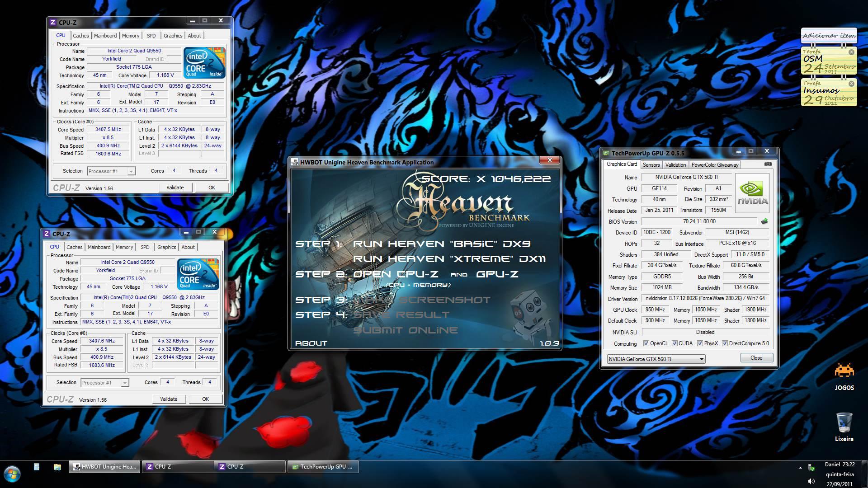The height and width of the screenshot is (488, 868).
Task: Toggle the PhysX checkbox in GPU-Z
Action: click(700, 343)
